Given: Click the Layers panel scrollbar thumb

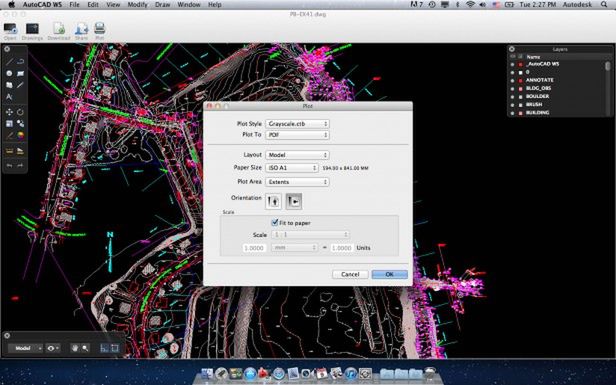Looking at the screenshot, I should click(608, 66).
